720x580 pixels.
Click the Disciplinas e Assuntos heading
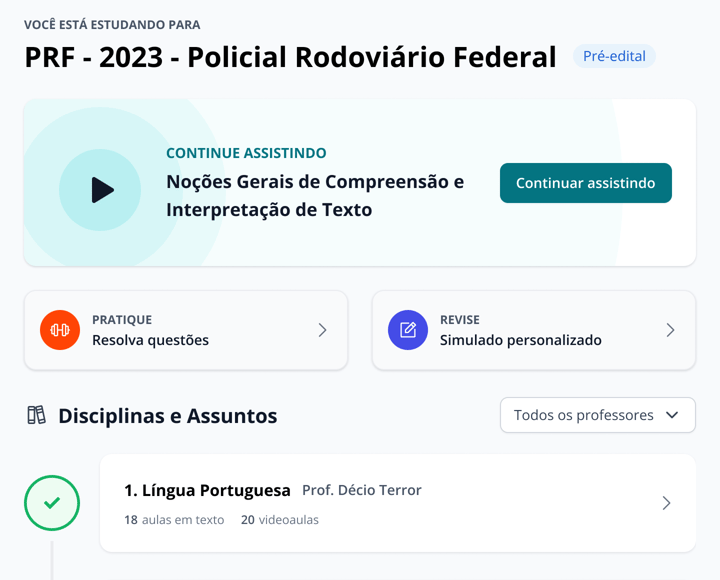click(167, 415)
